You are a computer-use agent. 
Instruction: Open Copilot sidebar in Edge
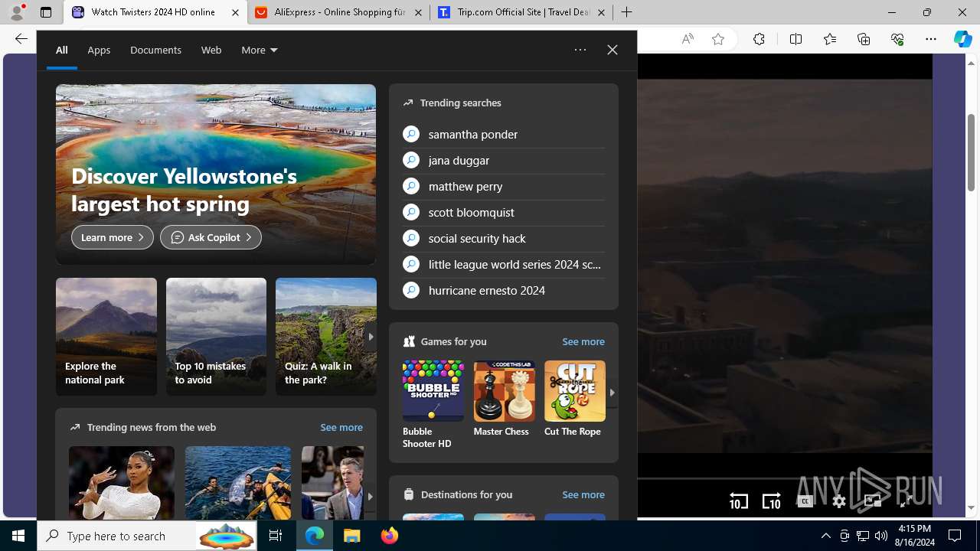[962, 39]
